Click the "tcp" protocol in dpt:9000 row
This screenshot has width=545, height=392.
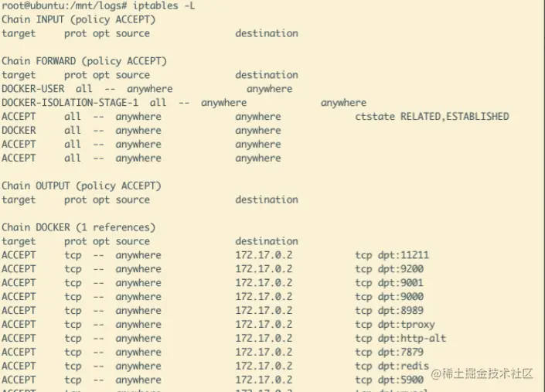[x=73, y=297]
